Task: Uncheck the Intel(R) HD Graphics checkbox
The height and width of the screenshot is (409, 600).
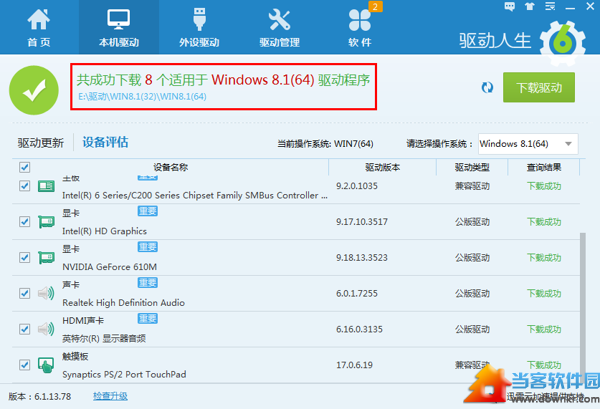Action: [24, 222]
